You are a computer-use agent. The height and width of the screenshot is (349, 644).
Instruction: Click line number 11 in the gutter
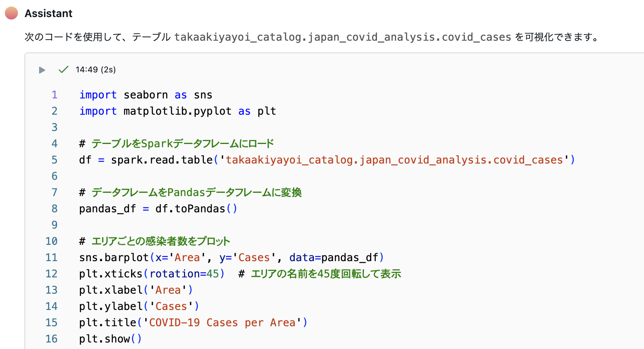[52, 257]
